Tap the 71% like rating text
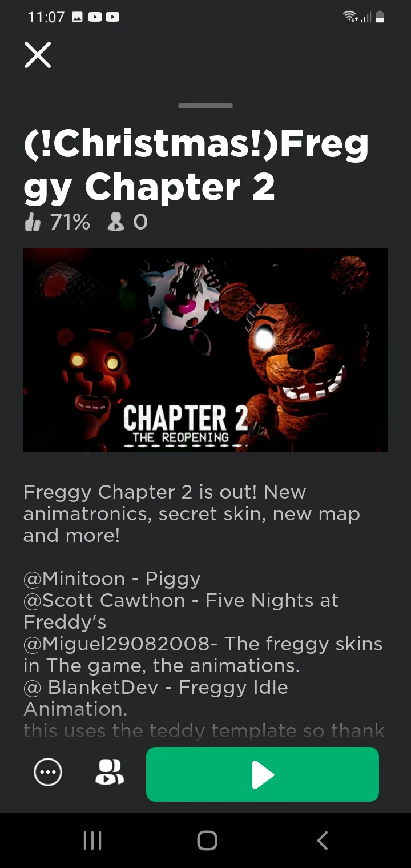 70,222
